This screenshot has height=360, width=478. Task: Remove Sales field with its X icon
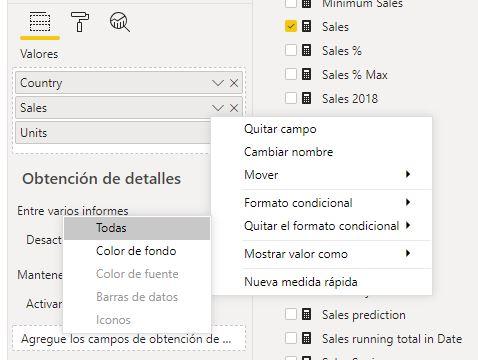click(x=234, y=108)
